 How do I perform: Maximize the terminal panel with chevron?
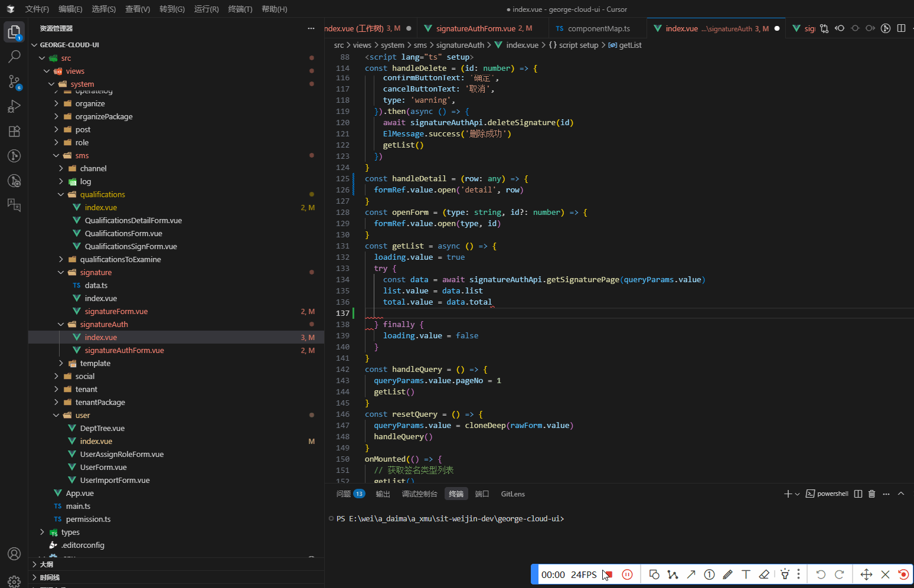point(901,494)
